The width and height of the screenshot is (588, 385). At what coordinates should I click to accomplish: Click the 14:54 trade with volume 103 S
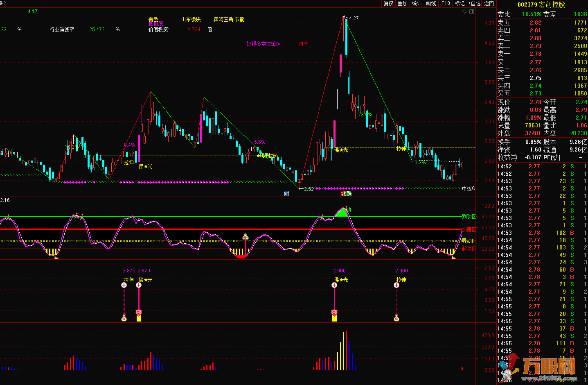542,247
